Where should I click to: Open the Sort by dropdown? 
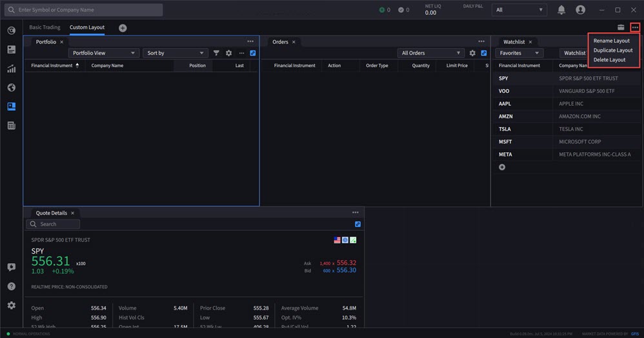[175, 53]
